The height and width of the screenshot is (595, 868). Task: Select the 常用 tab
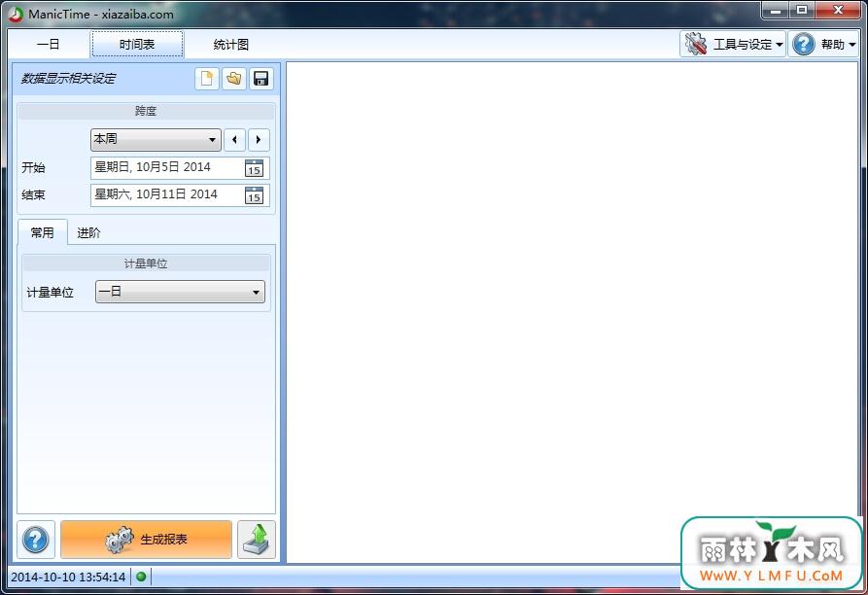click(x=43, y=232)
